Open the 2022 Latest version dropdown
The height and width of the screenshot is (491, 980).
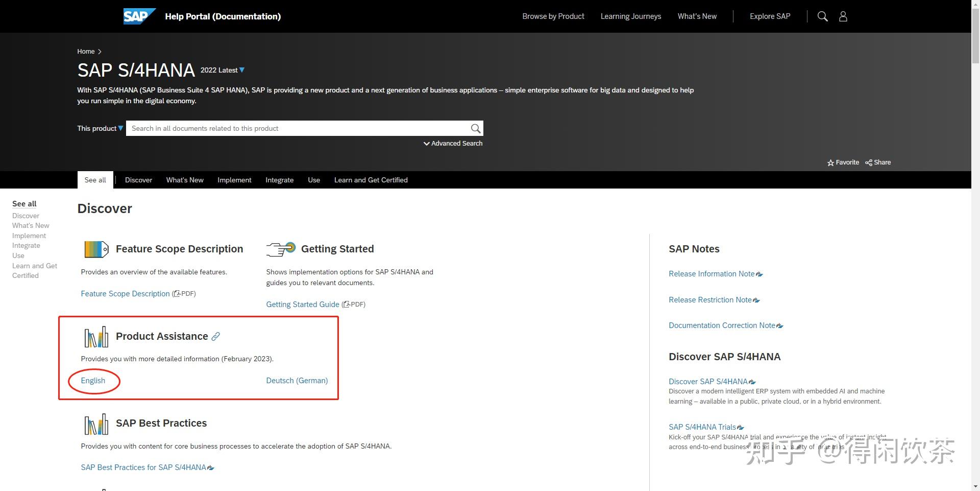pyautogui.click(x=223, y=70)
